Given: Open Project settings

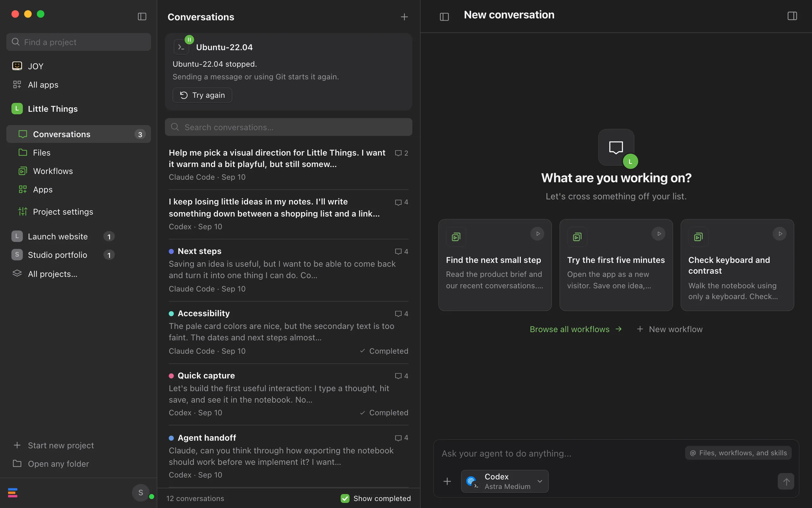Looking at the screenshot, I should click(79, 212).
